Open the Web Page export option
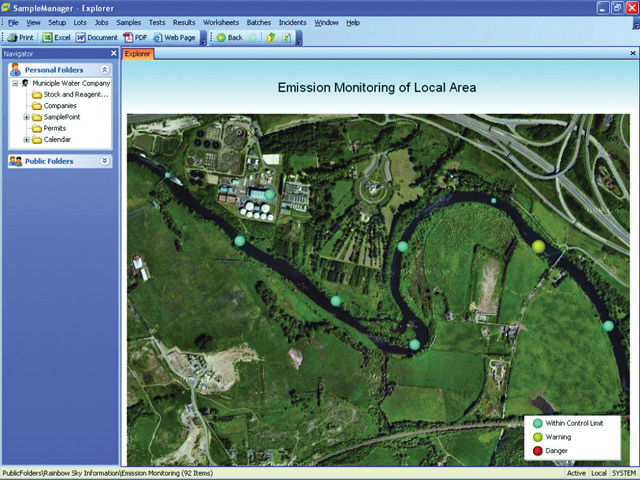The image size is (640, 480). pyautogui.click(x=174, y=37)
